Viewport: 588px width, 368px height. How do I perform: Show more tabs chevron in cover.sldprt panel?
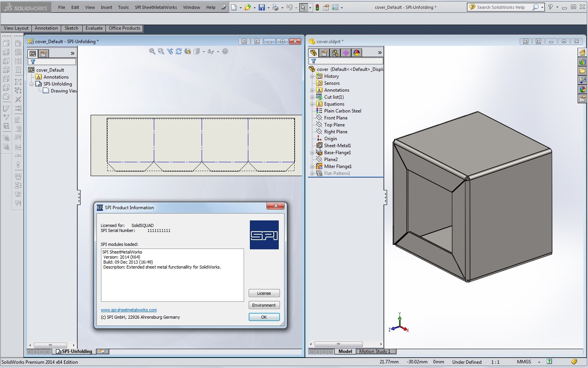click(380, 53)
